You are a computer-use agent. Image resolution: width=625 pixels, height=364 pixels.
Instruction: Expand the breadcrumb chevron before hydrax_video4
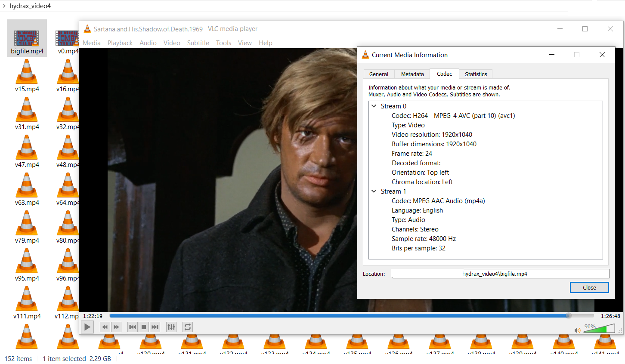click(x=4, y=6)
